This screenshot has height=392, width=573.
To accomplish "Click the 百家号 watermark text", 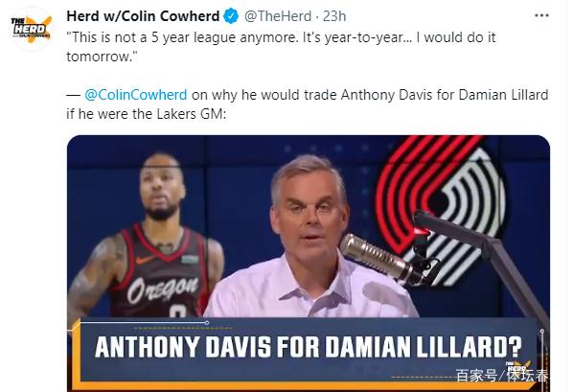I will (x=476, y=376).
